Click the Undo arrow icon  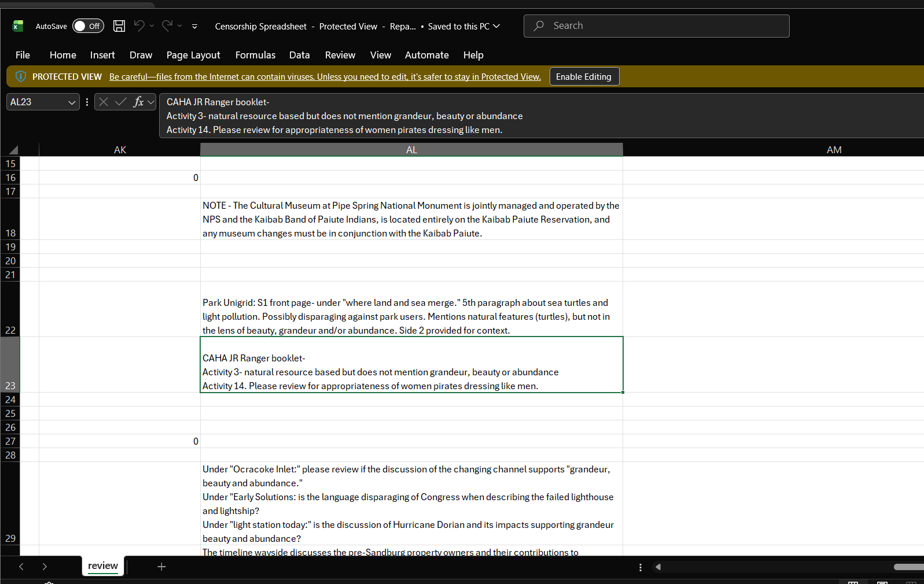coord(139,25)
